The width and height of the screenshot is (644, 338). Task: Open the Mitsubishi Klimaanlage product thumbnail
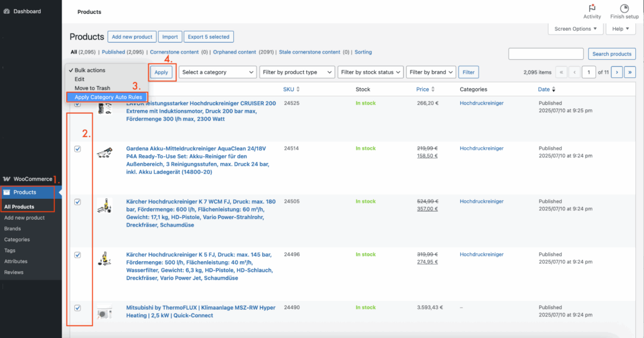(105, 313)
